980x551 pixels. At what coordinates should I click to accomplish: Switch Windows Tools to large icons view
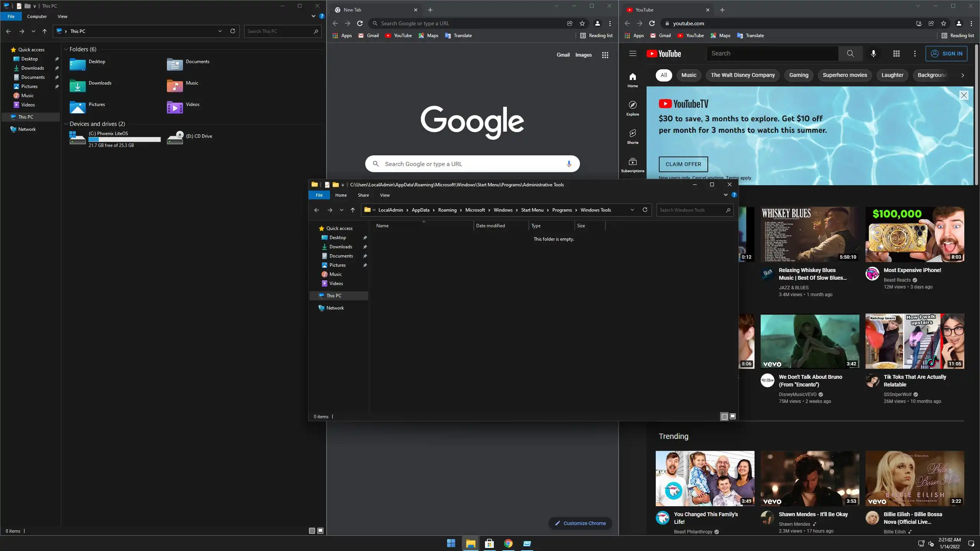733,416
